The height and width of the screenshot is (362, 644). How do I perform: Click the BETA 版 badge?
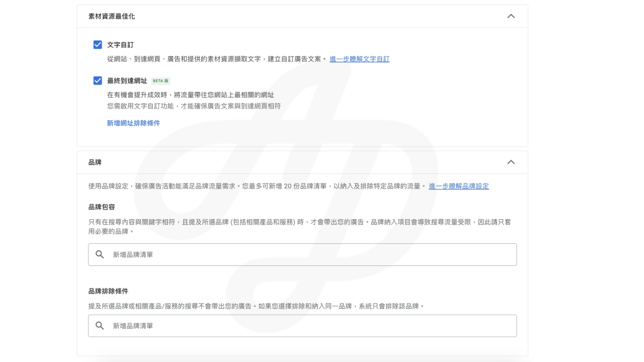[161, 81]
